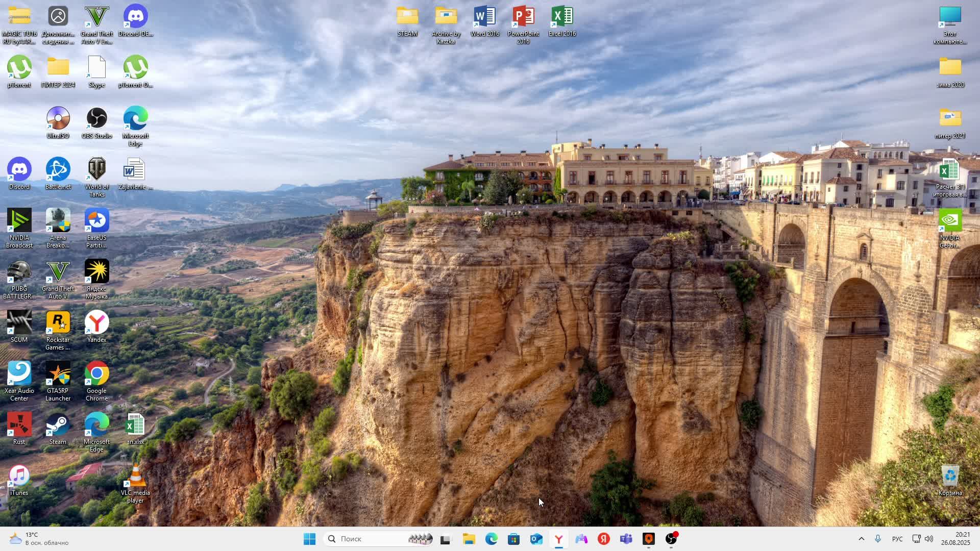Toggle the microphone tray icon
The image size is (980, 551).
coord(878,539)
